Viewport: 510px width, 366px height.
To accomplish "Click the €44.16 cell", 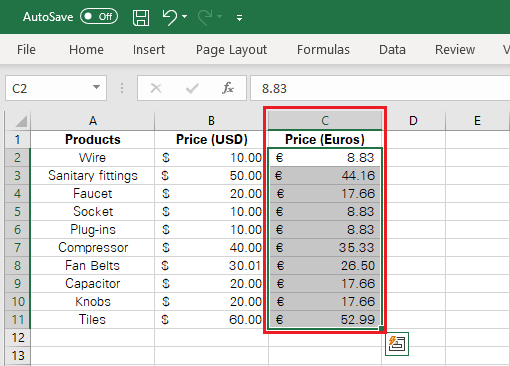I will coord(325,175).
